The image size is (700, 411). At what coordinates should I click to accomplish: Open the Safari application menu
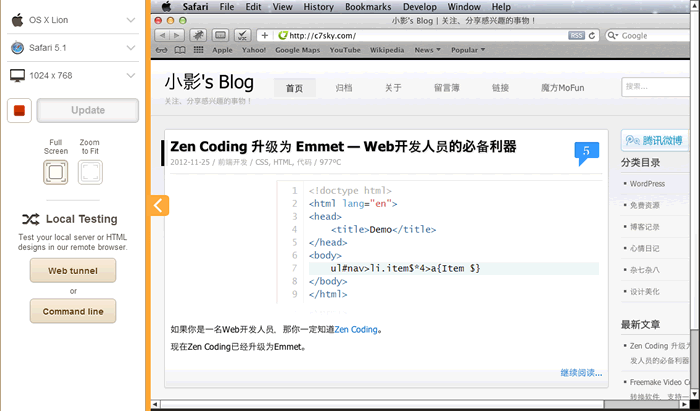(x=195, y=7)
